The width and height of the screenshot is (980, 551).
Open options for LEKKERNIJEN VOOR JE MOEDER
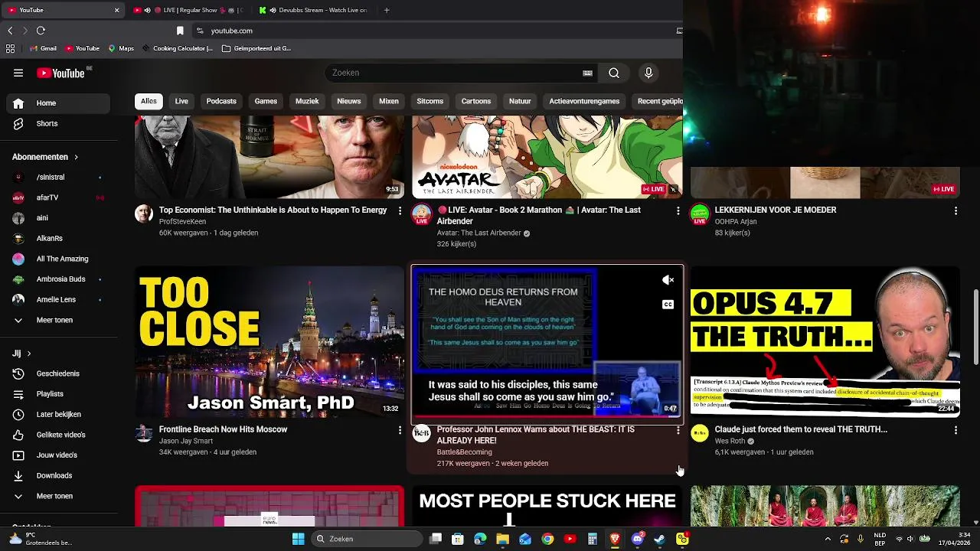pos(955,210)
